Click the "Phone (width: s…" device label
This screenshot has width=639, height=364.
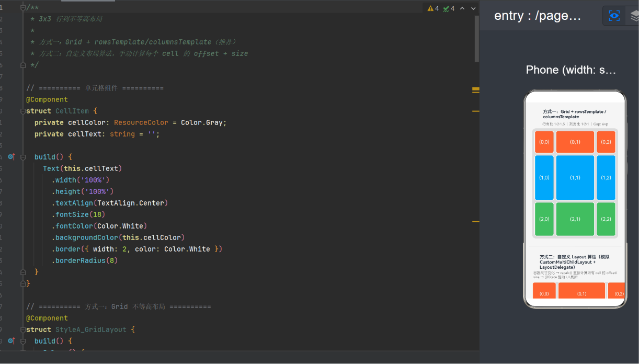pos(571,70)
